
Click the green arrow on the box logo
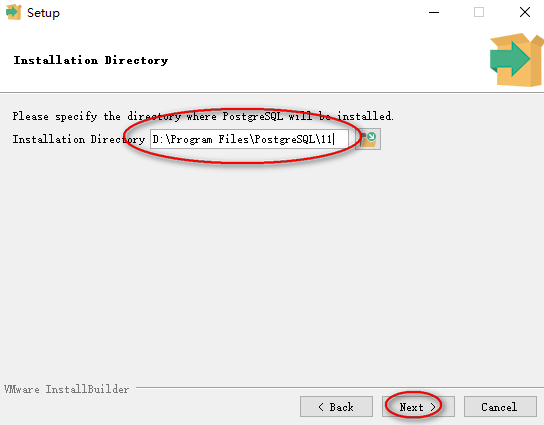[509, 59]
